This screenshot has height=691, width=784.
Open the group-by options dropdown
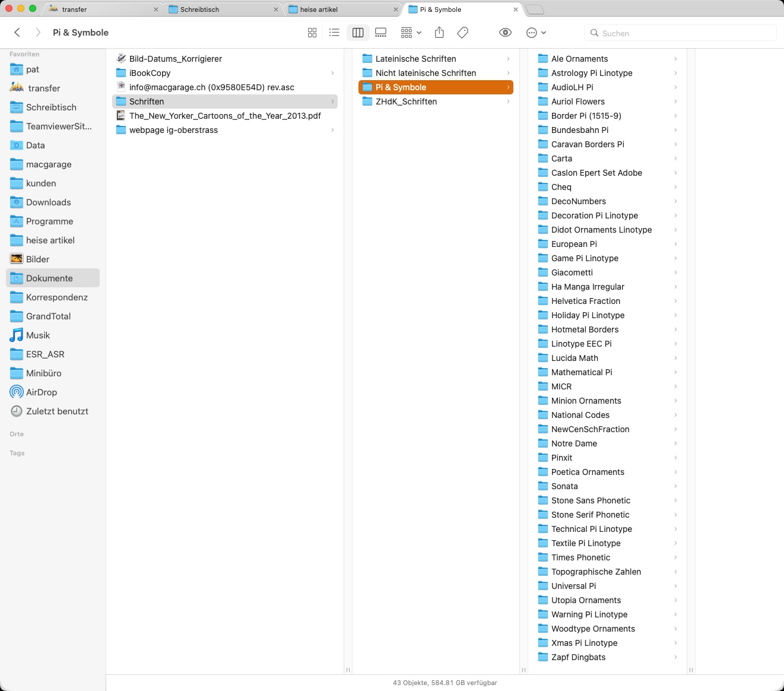(x=411, y=33)
